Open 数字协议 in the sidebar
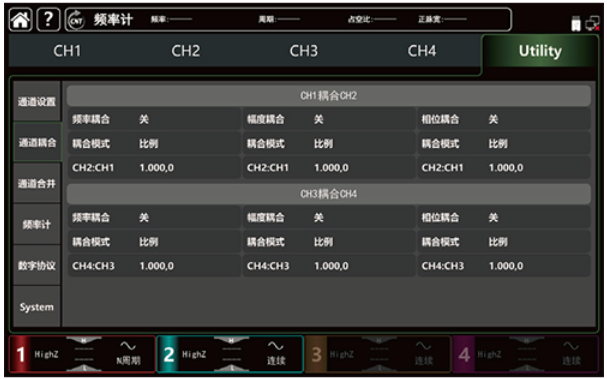The height and width of the screenshot is (379, 607). tap(37, 266)
